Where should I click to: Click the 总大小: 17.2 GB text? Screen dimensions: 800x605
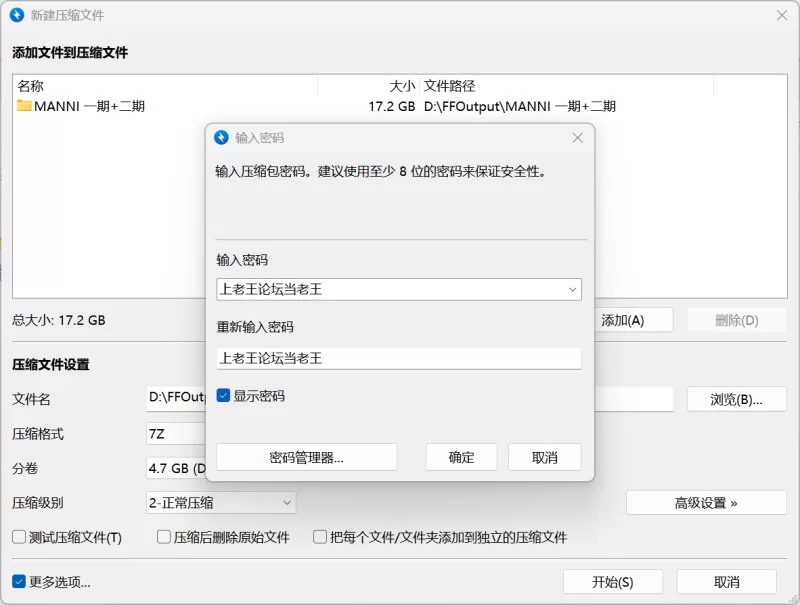tap(59, 320)
